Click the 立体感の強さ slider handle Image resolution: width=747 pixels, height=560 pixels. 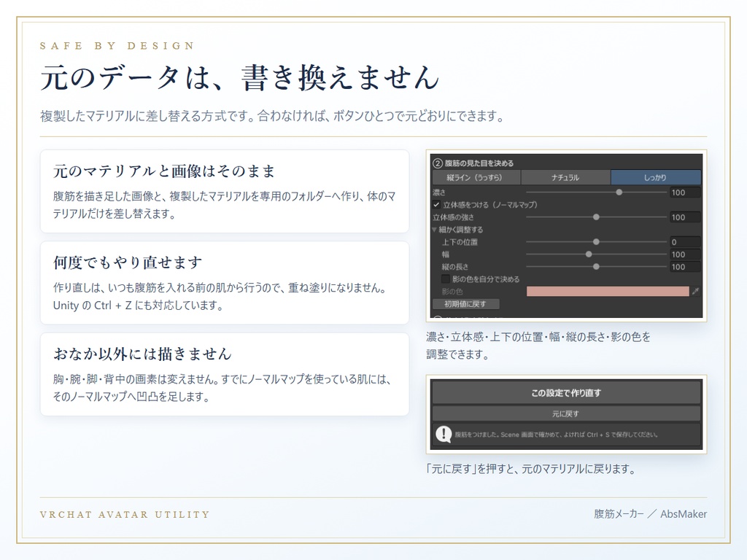click(x=596, y=217)
